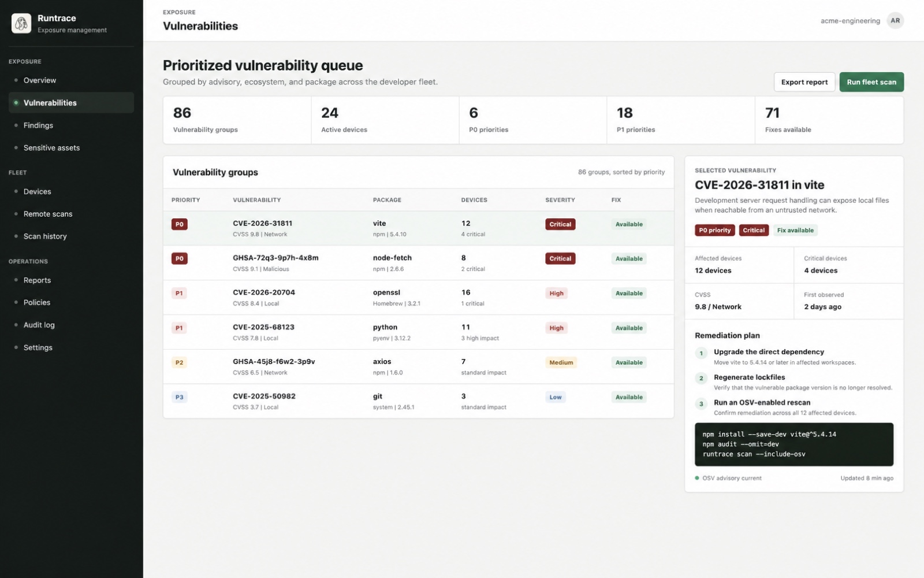Select the CVE-2026-31811 vulnerability row
The image size is (924, 578).
(x=418, y=228)
